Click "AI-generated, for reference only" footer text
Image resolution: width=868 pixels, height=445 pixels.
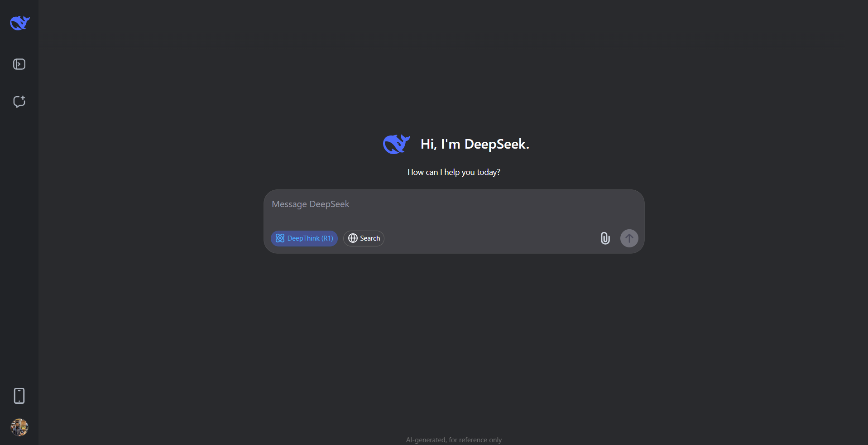click(454, 440)
